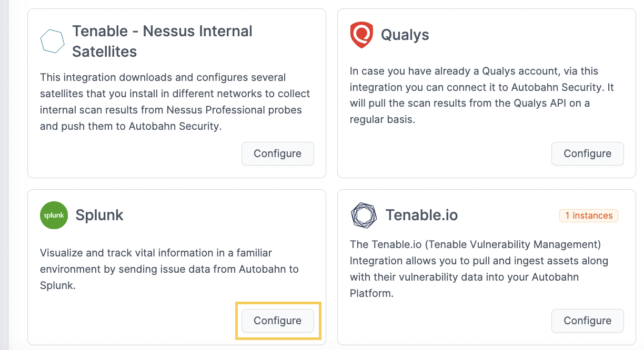Viewport: 644px width, 350px height.
Task: Click the Splunk description about issue data
Action: pyautogui.click(x=169, y=269)
